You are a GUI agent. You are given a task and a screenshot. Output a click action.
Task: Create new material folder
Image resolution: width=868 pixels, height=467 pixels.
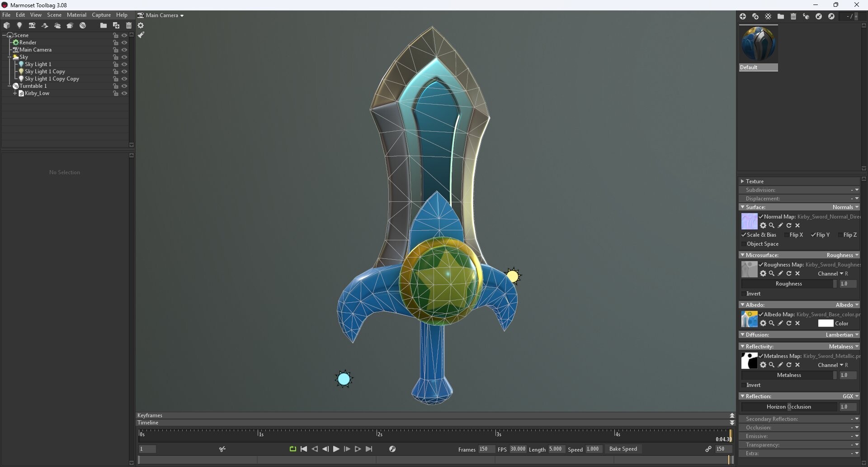(x=781, y=16)
